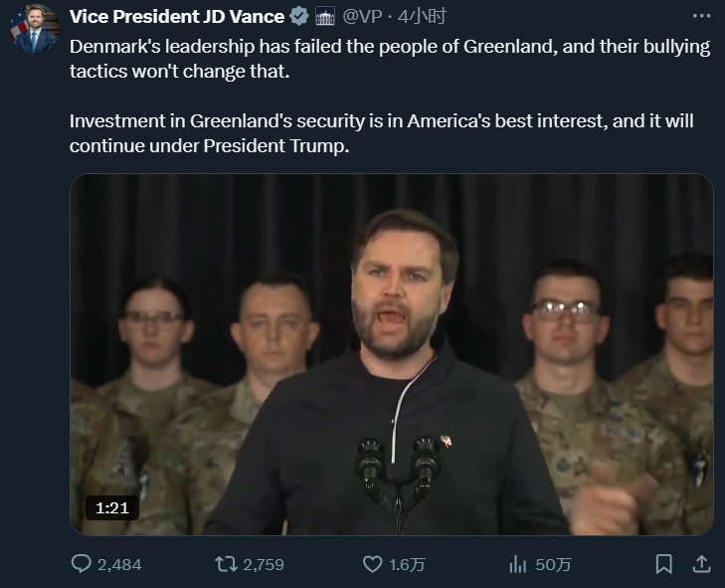Open view analytics bar chart icon
725x588 pixels.
pyautogui.click(x=517, y=564)
